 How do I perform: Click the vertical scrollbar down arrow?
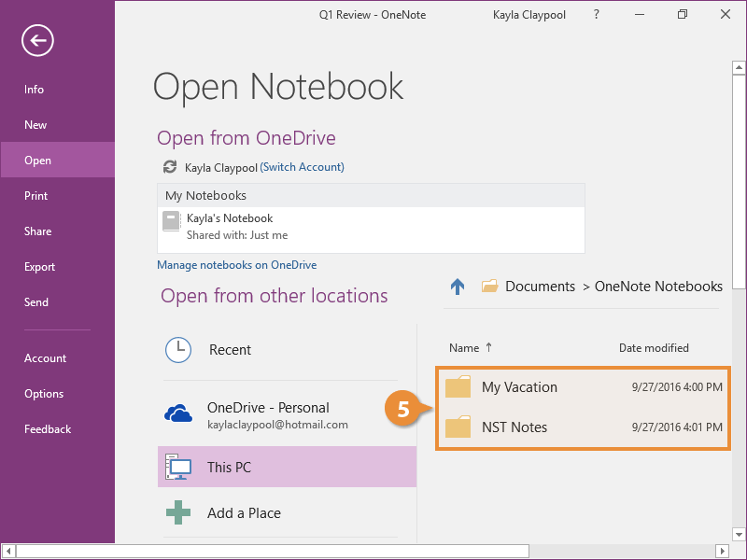(x=739, y=535)
